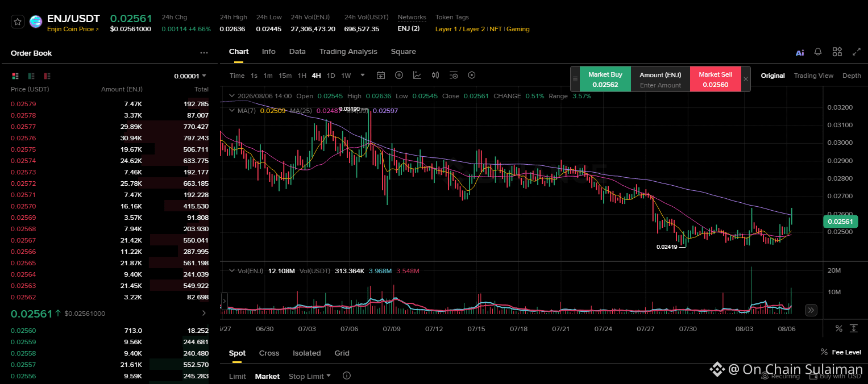Switch to the Data tab
The width and height of the screenshot is (868, 384).
tap(297, 52)
